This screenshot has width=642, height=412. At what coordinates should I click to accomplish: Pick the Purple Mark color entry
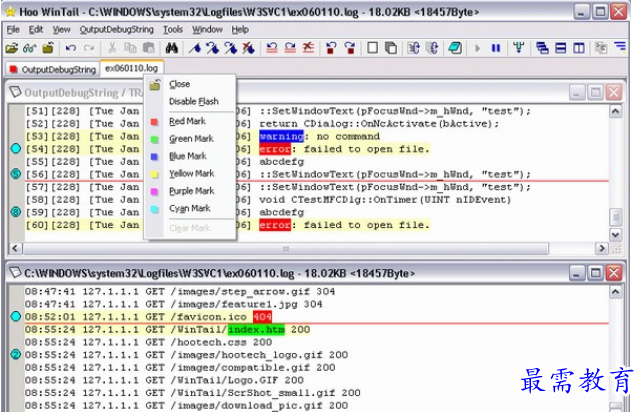[190, 191]
